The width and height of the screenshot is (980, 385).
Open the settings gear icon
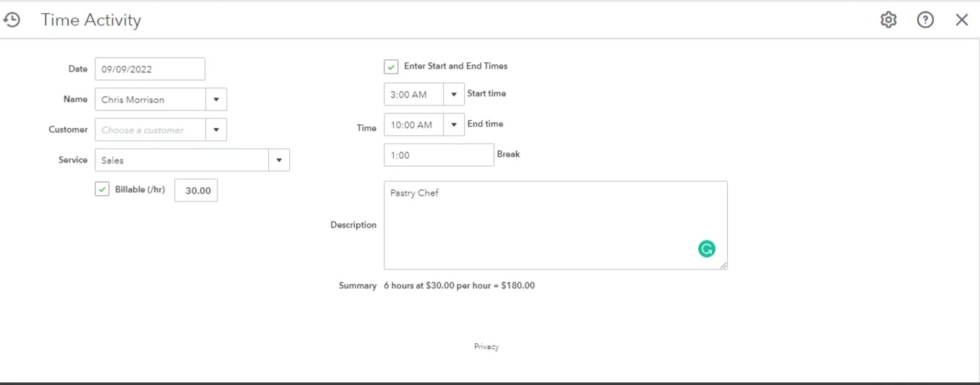click(888, 20)
